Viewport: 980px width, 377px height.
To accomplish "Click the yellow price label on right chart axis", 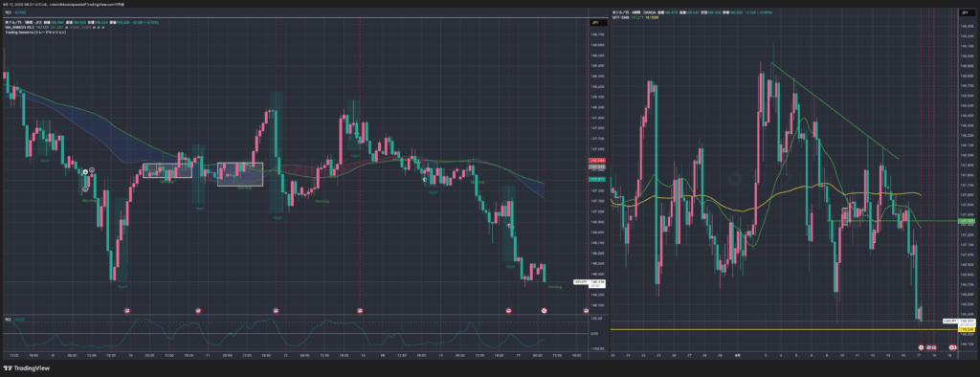I will coord(967,329).
